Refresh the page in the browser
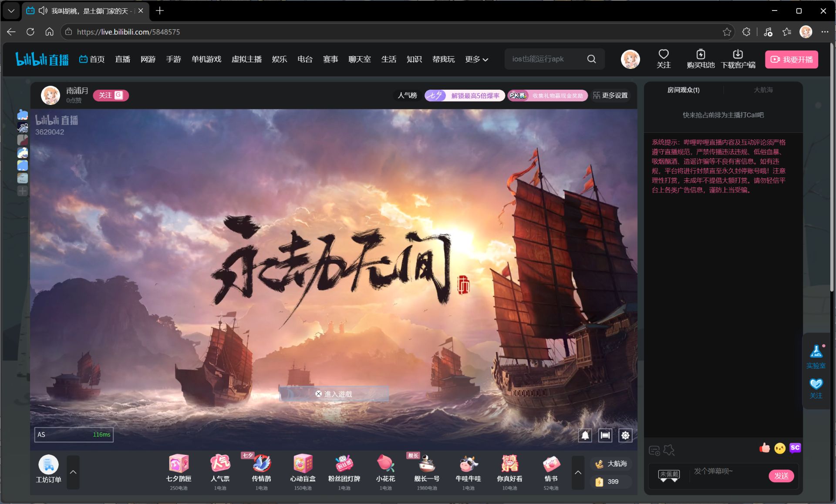This screenshot has height=504, width=836. tap(30, 32)
